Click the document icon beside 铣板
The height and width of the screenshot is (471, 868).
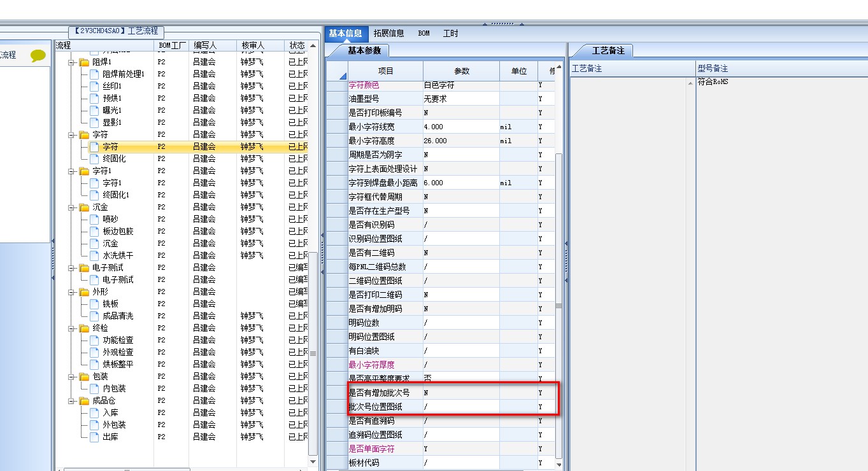tap(94, 304)
